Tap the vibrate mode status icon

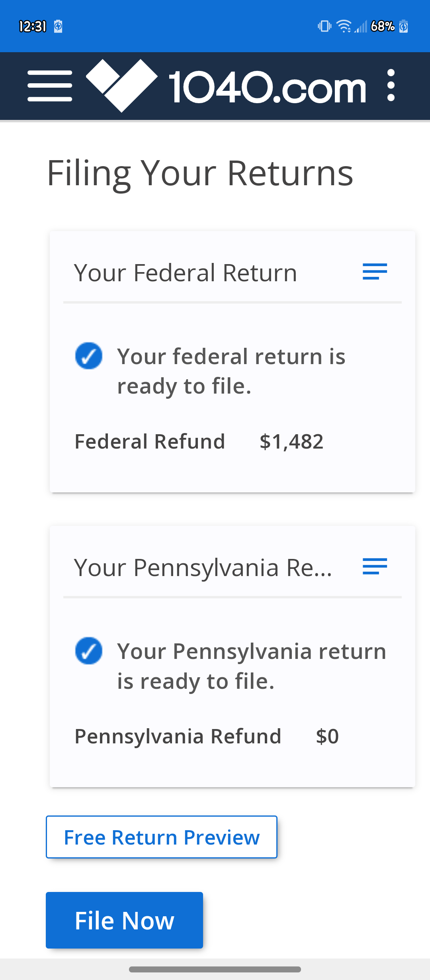[324, 26]
